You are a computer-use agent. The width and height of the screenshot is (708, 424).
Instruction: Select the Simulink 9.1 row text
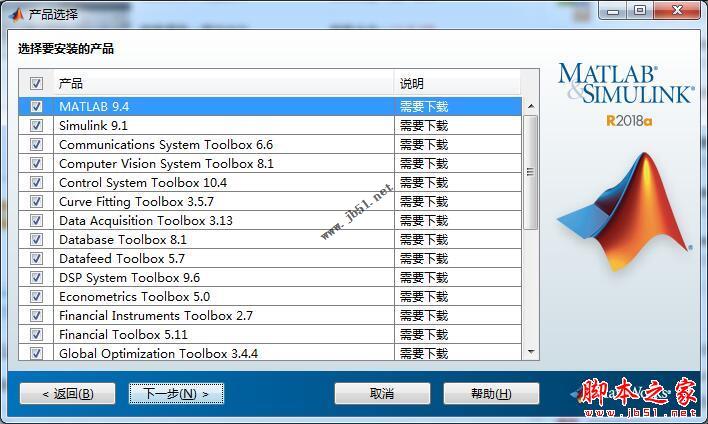(x=93, y=126)
